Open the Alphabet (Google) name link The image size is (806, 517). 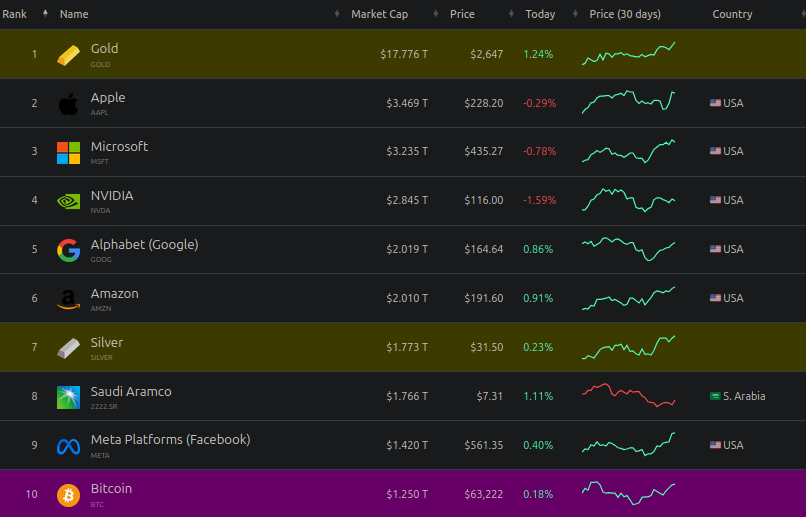tap(144, 245)
